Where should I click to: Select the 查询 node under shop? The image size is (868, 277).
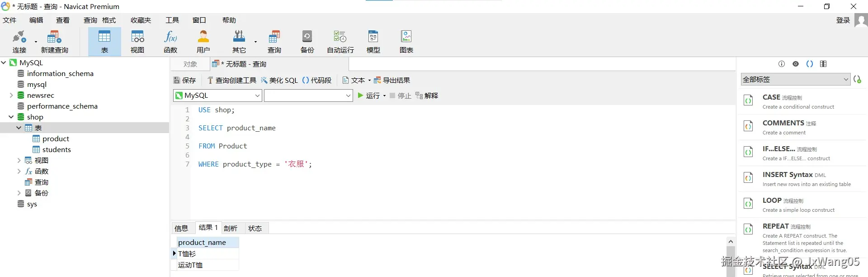(37, 182)
